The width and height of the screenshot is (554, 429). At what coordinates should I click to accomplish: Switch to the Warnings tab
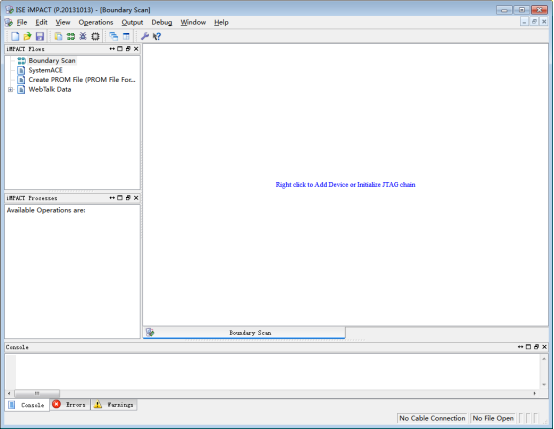click(x=114, y=405)
